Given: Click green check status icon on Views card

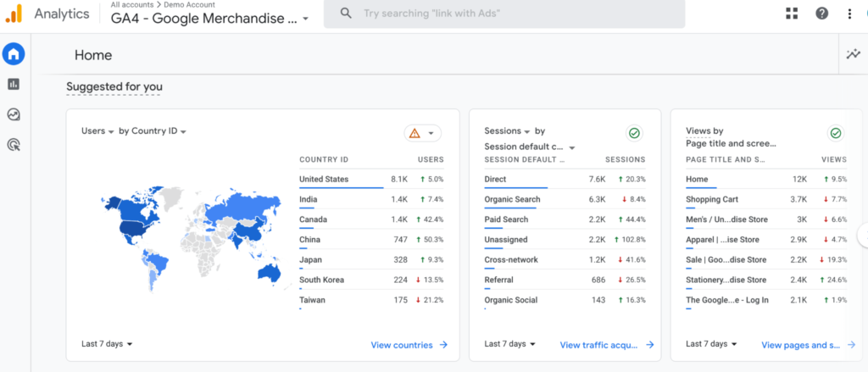Looking at the screenshot, I should tap(836, 133).
